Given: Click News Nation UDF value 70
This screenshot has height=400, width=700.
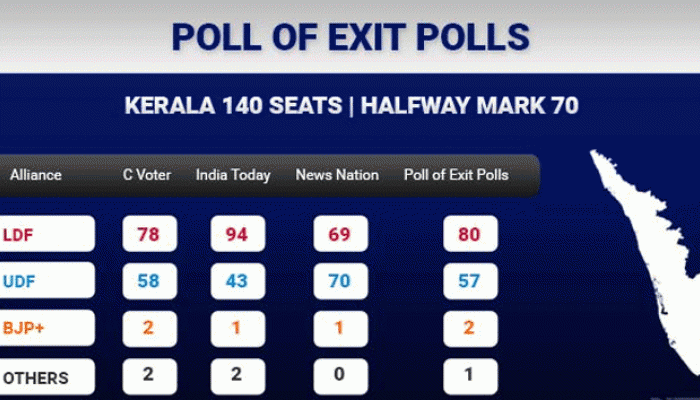Looking at the screenshot, I should coord(341,281).
